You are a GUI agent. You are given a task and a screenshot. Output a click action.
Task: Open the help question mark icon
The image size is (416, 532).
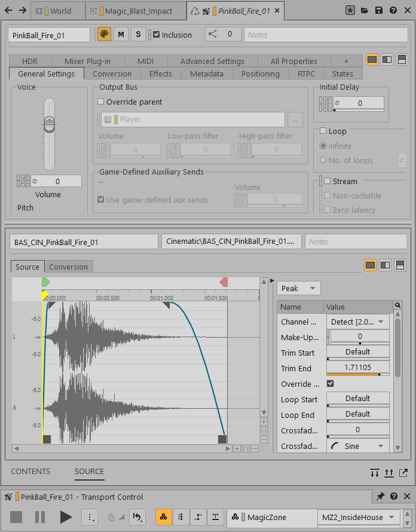pos(393,11)
